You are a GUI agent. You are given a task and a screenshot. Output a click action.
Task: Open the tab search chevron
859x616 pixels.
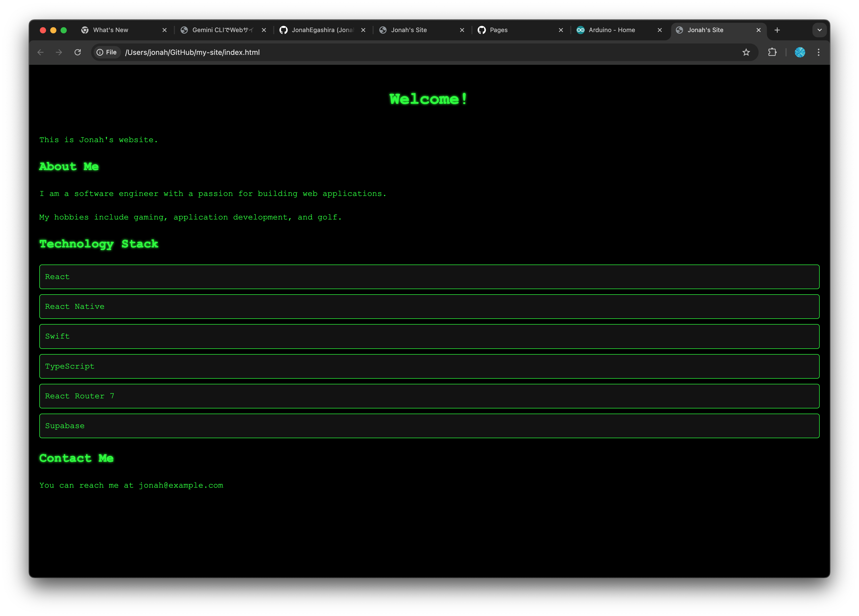coord(819,30)
